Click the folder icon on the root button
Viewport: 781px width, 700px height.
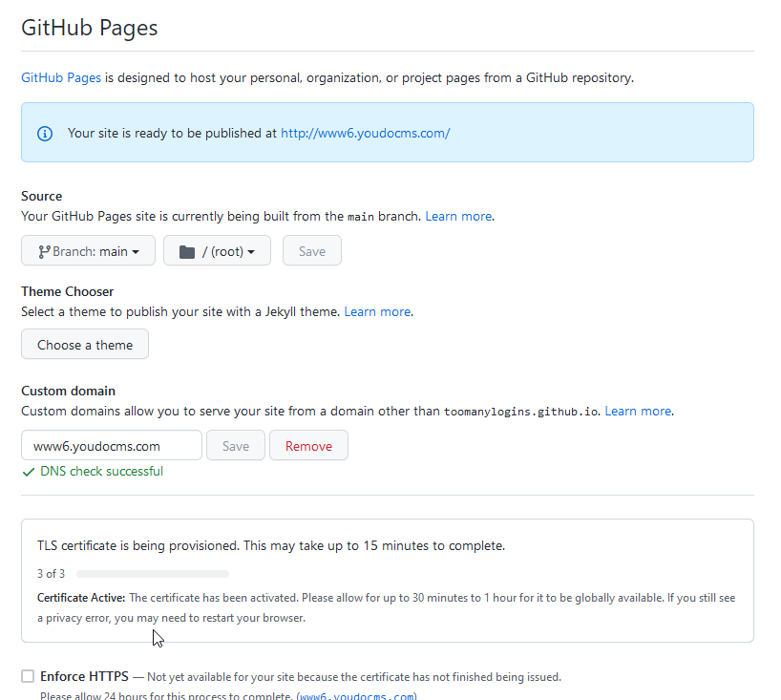(x=187, y=251)
